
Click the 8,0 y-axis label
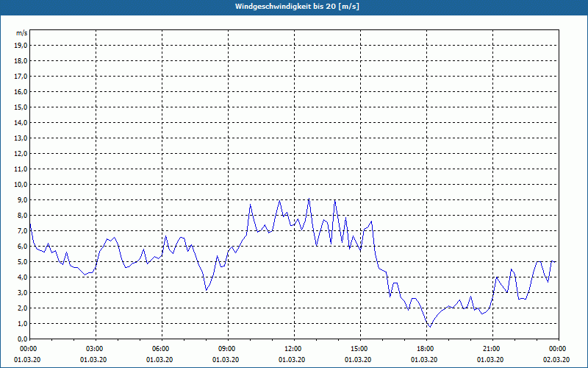22,215
